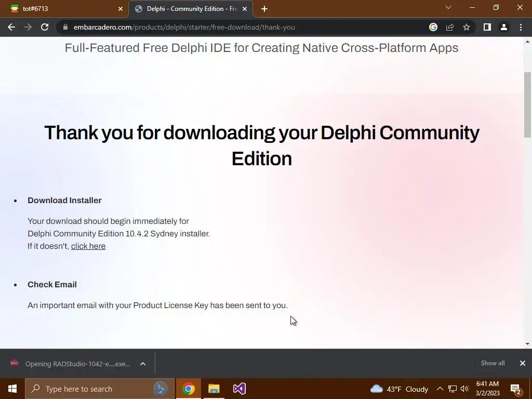Switch to the tot#6713 tab

[64, 9]
